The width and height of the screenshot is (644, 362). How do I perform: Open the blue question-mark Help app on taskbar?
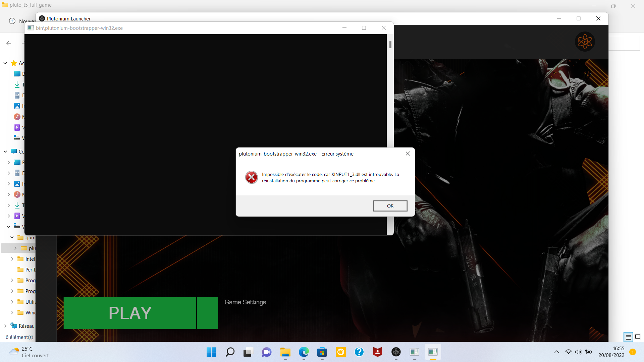(359, 352)
